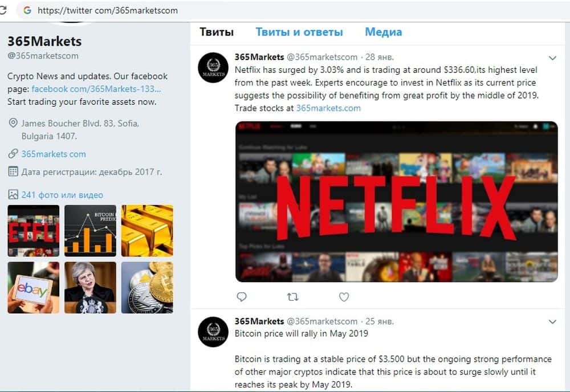The image size is (570, 392).
Task: Click the location pin icon in profile
Action: point(13,123)
